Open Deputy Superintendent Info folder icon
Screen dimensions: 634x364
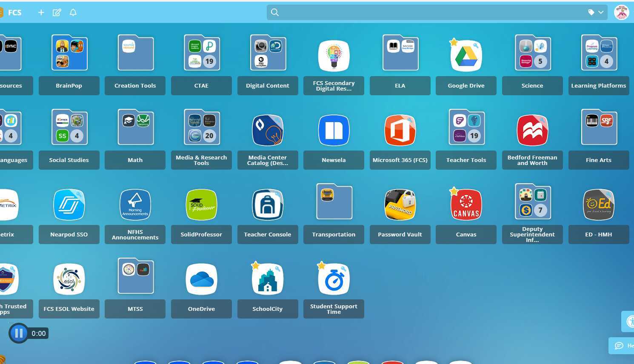click(x=533, y=202)
